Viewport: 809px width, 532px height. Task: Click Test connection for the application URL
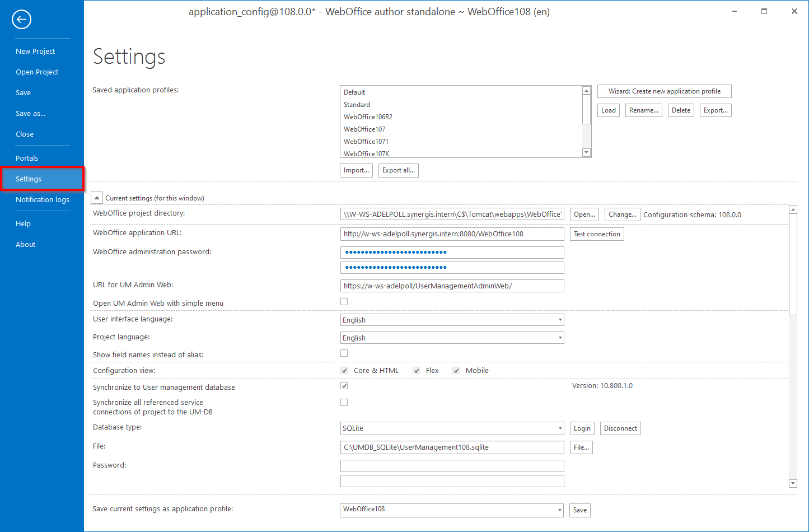tap(597, 234)
